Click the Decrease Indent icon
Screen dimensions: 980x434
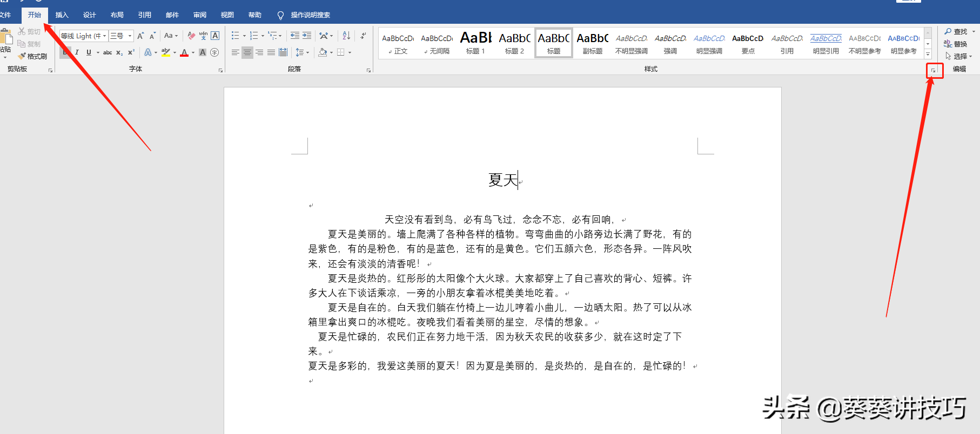pyautogui.click(x=295, y=36)
